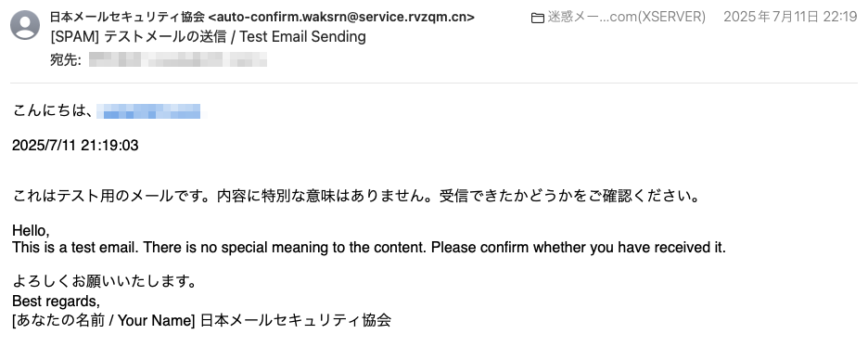The width and height of the screenshot is (868, 347).
Task: Click the sender's gray avatar icon
Action: coord(25,25)
